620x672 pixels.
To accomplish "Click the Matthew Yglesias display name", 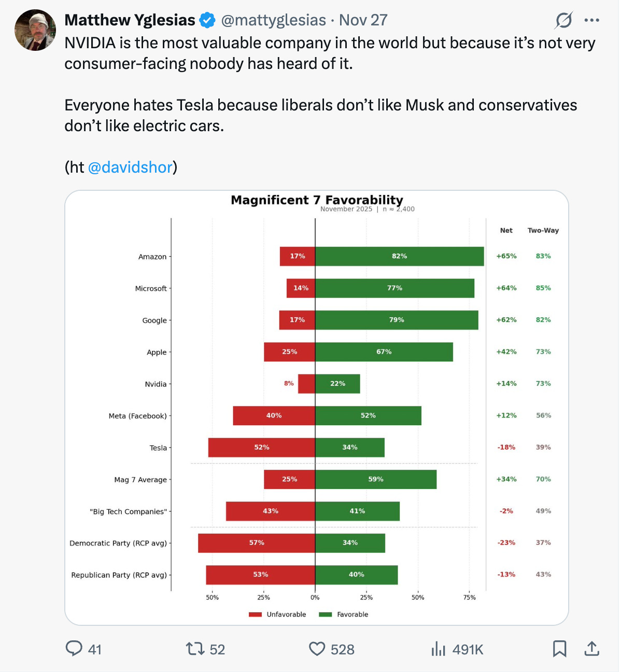I will pos(130,20).
